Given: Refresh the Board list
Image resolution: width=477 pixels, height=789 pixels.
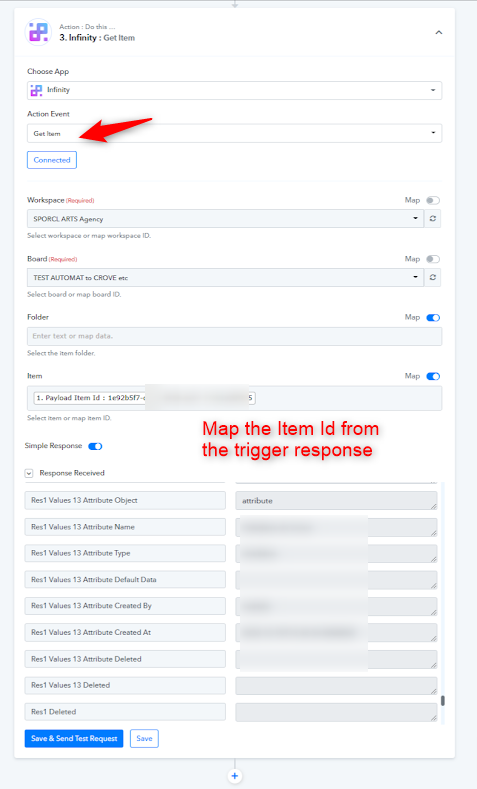Looking at the screenshot, I should 433,277.
